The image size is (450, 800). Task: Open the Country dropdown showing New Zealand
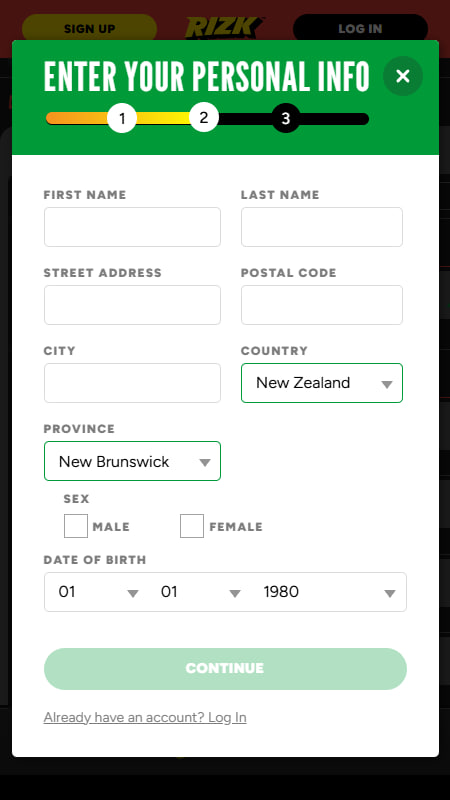click(x=322, y=383)
